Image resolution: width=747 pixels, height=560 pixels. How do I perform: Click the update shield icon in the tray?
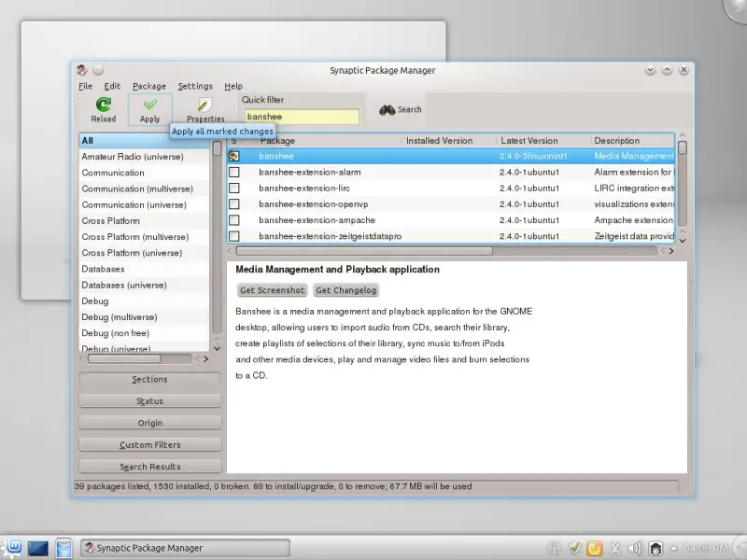[x=574, y=548]
